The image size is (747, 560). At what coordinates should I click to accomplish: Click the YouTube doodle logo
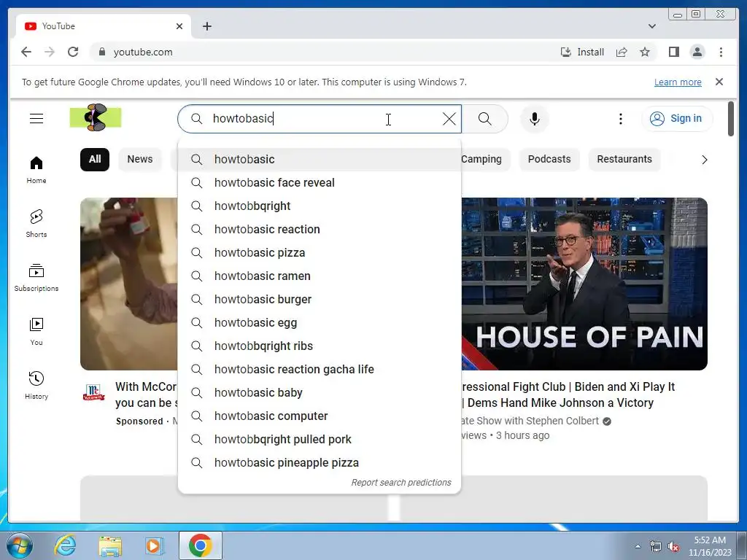(x=96, y=117)
